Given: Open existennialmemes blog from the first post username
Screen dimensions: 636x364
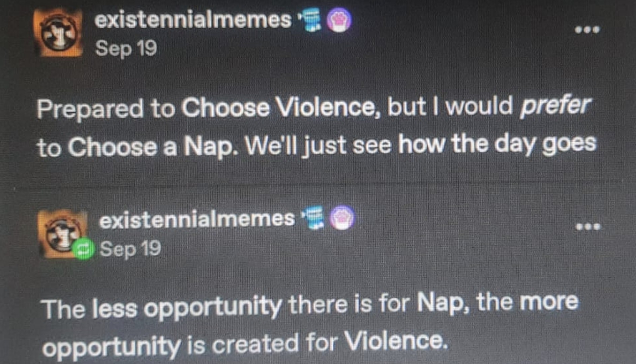Looking at the screenshot, I should [x=193, y=20].
